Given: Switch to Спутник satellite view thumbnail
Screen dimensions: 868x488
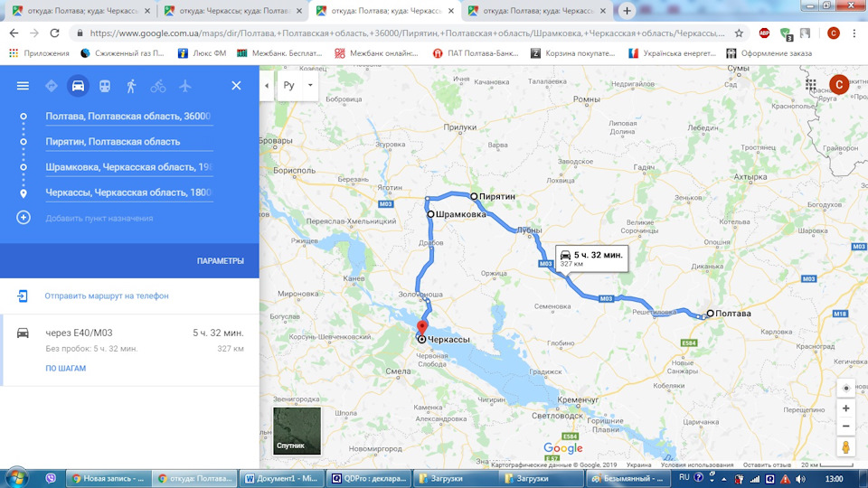Looking at the screenshot, I should coord(297,431).
